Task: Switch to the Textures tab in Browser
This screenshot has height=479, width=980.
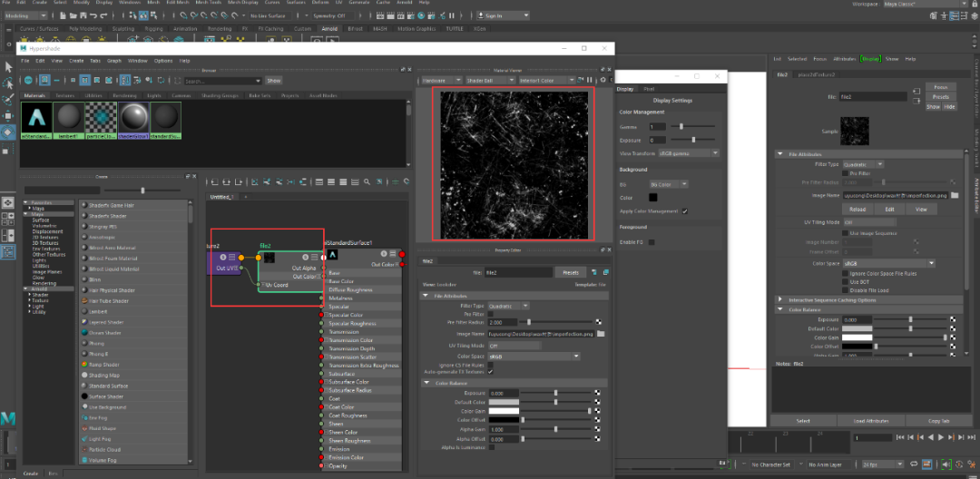Action: click(64, 95)
